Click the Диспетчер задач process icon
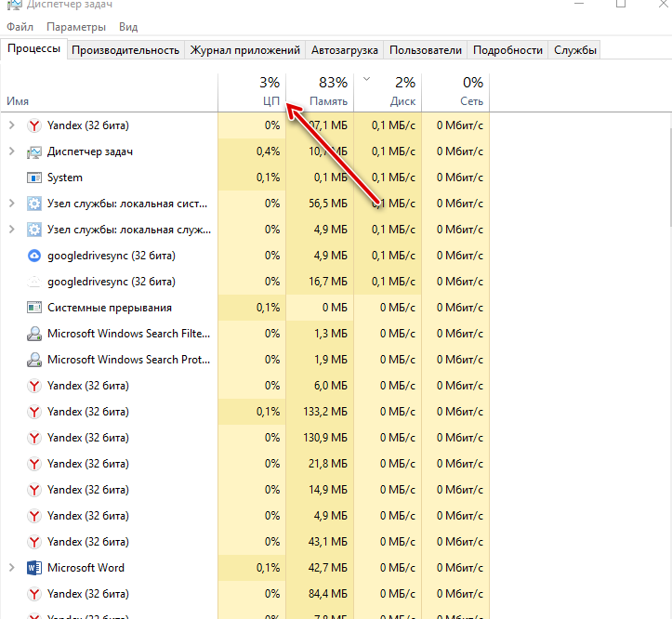 (34, 151)
